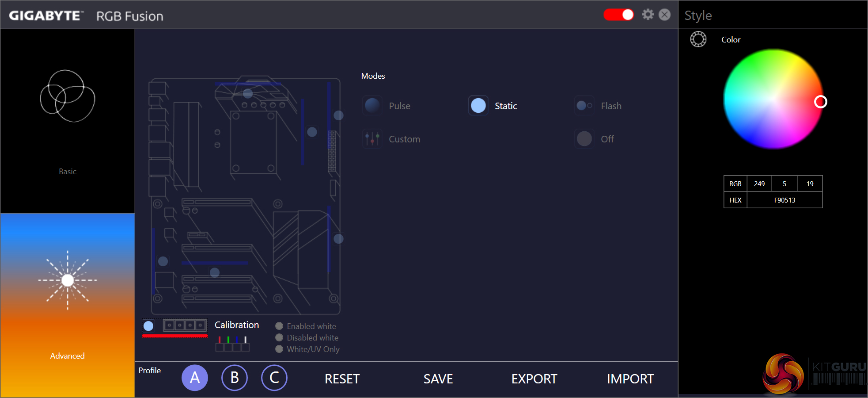The image size is (868, 398).
Task: Click the red value field showing 249
Action: pyautogui.click(x=759, y=184)
